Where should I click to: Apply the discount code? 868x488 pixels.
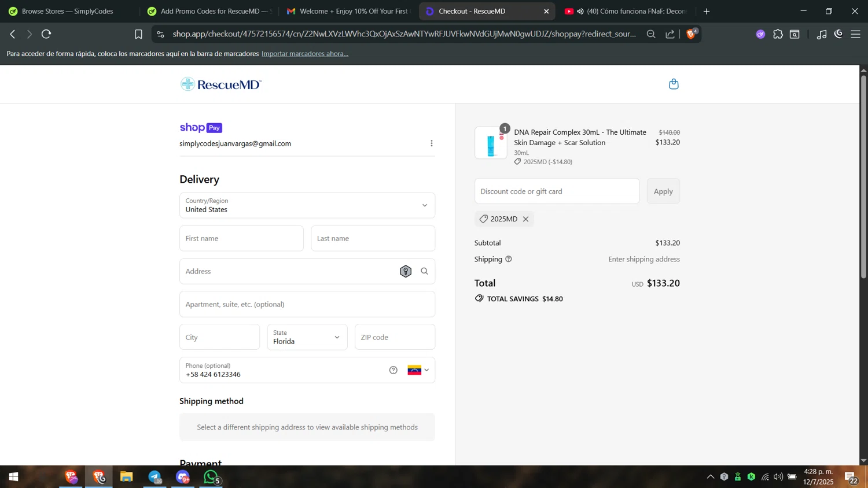point(663,191)
